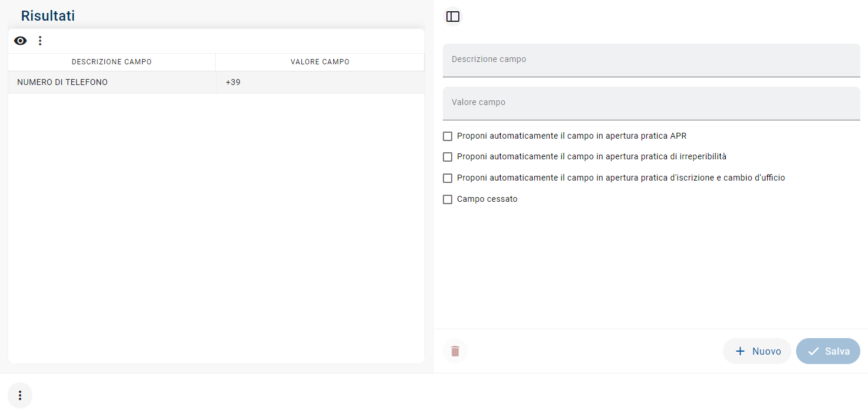Click the checkmark icon on Salva button
The height and width of the screenshot is (416, 868).
813,351
